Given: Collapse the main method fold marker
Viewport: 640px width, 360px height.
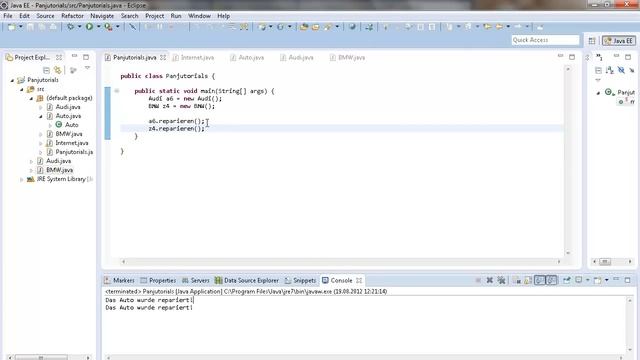Looking at the screenshot, I should pyautogui.click(x=117, y=91).
